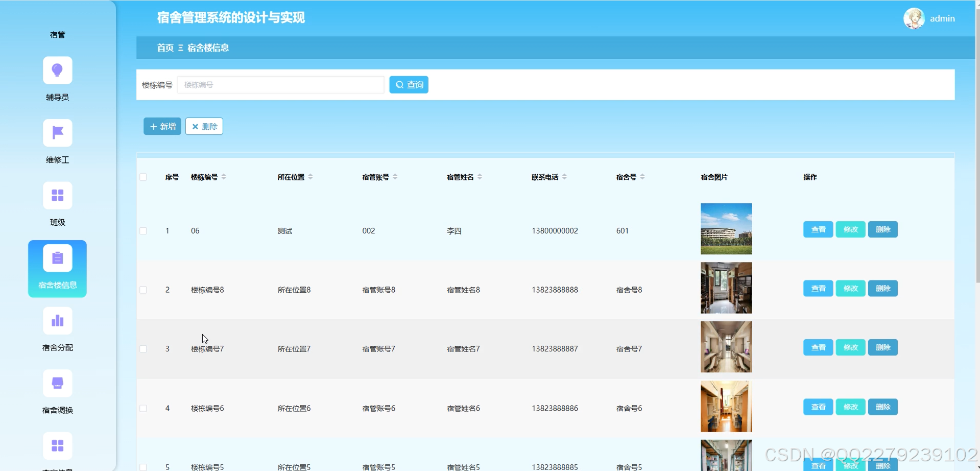Viewport: 980px width, 471px height.
Task: Edit row 06 with 修改
Action: [850, 229]
